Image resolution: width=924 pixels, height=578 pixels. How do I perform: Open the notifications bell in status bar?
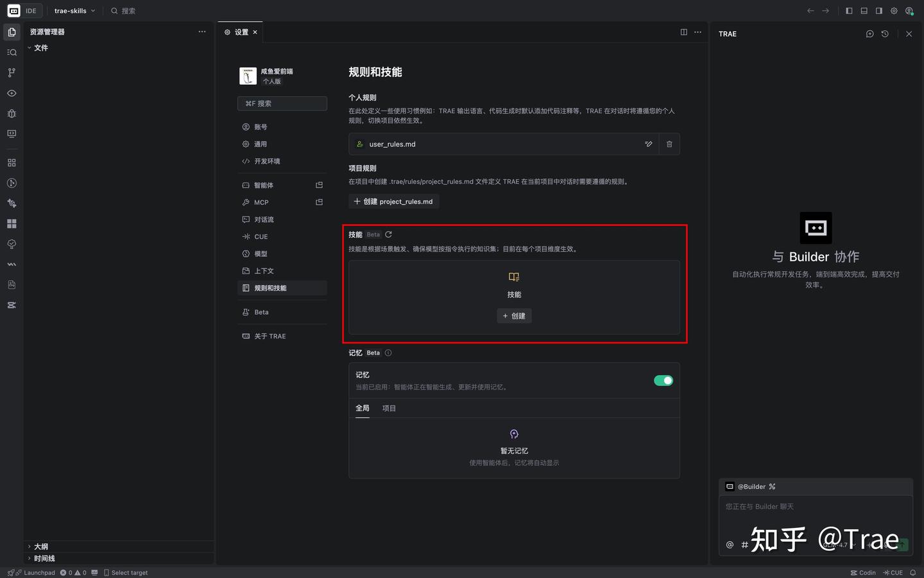[x=913, y=573]
